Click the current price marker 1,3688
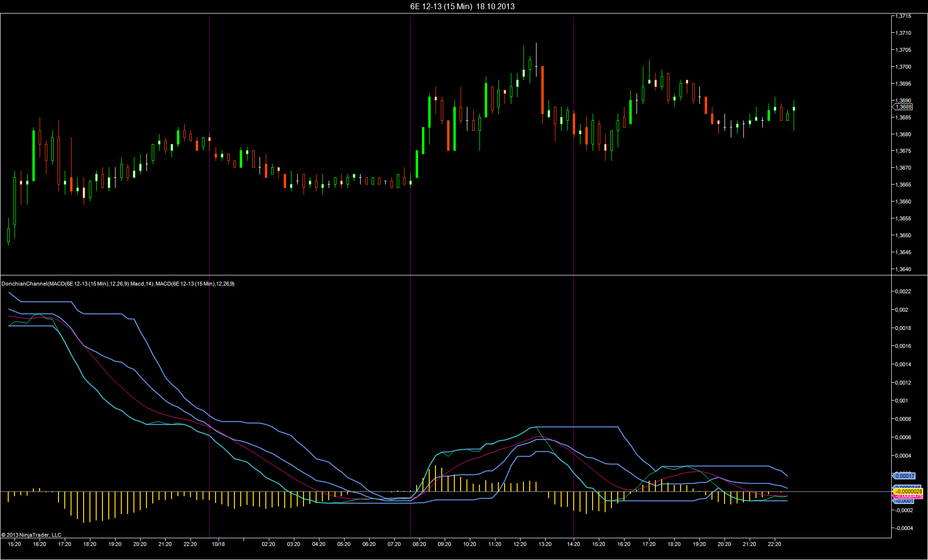928x560 pixels. pyautogui.click(x=903, y=107)
